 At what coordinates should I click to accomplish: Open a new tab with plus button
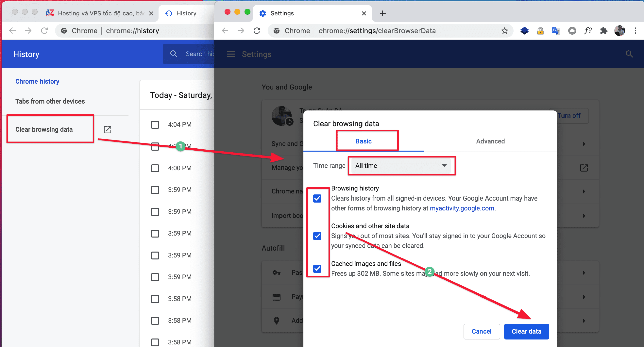(x=382, y=13)
